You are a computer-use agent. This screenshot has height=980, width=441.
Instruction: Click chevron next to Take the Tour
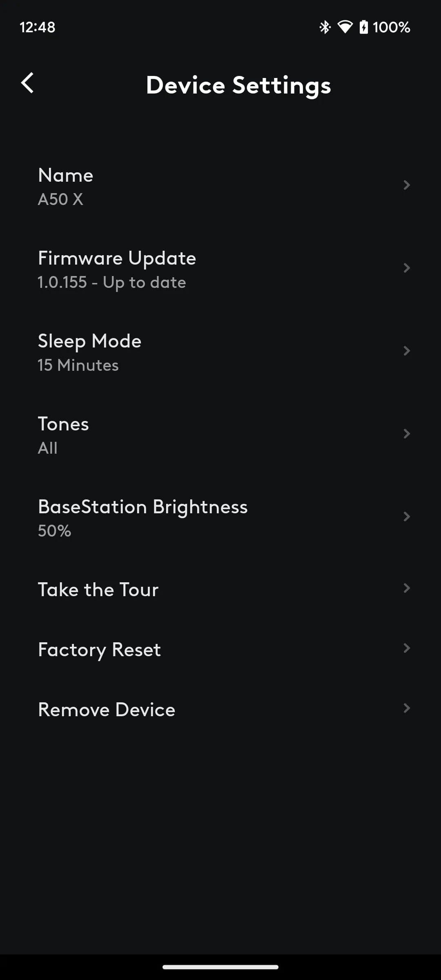tap(407, 588)
